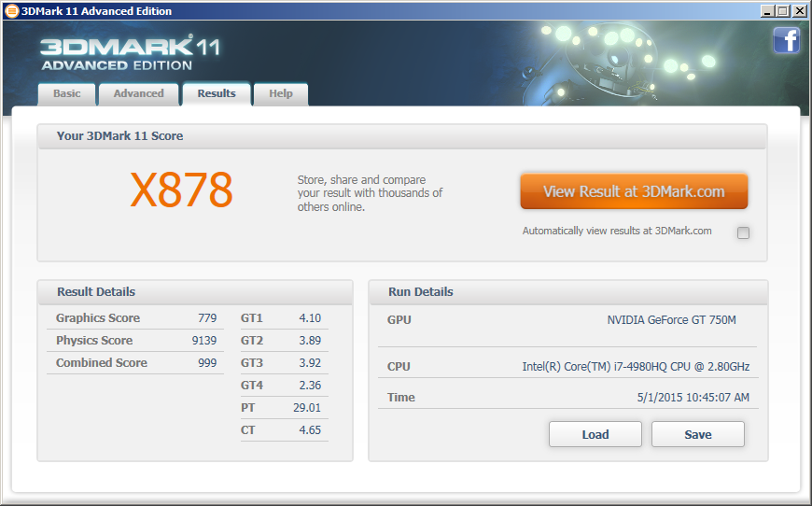Save the benchmark result

pos(697,434)
